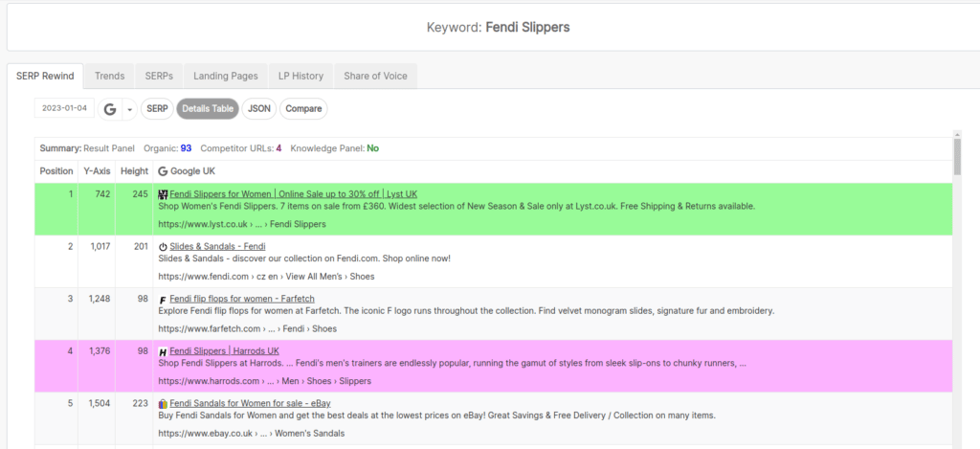Image resolution: width=980 pixels, height=449 pixels.
Task: Click the Google logo in column header
Action: [163, 171]
